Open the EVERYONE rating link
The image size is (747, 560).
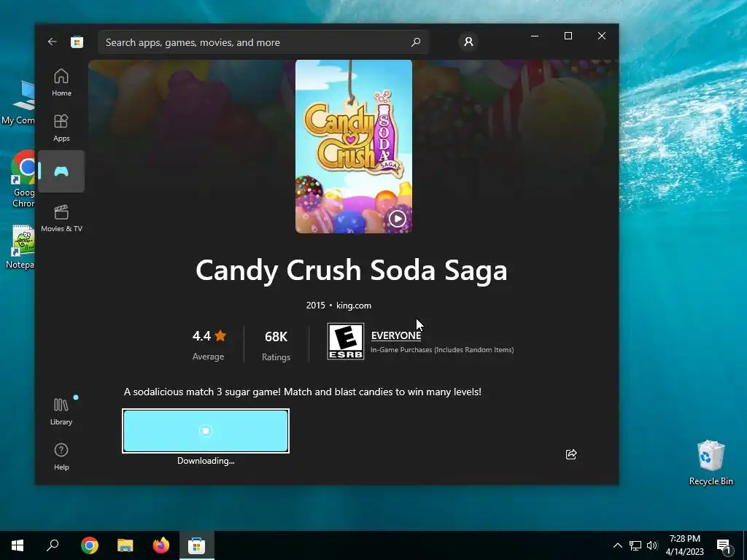(396, 335)
